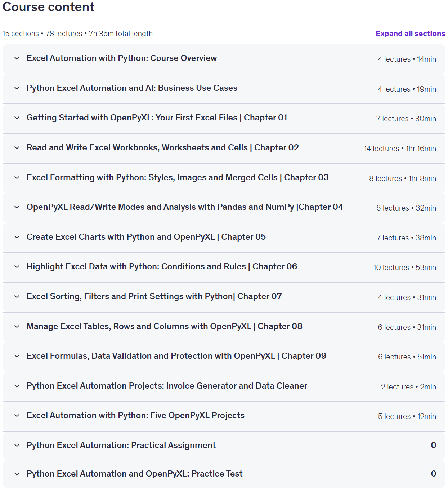Click the "Manage Excel Tables, Rows and Columns" title

[x=165, y=327]
